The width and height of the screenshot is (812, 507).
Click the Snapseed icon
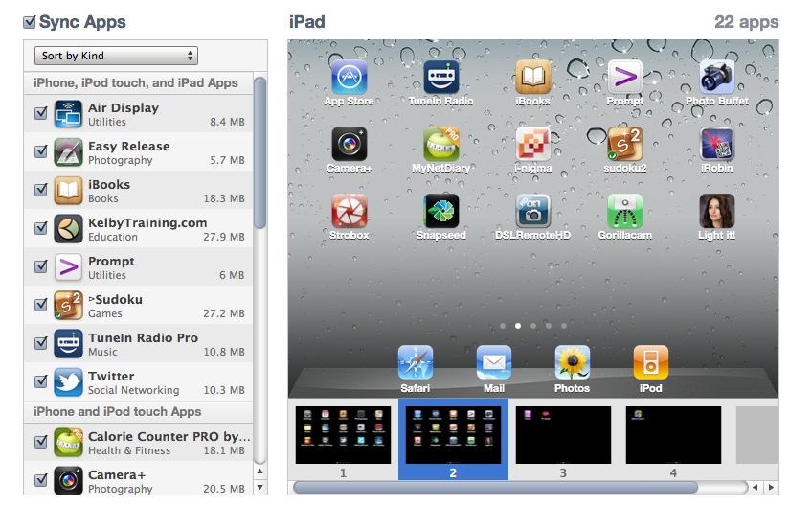coord(441,211)
